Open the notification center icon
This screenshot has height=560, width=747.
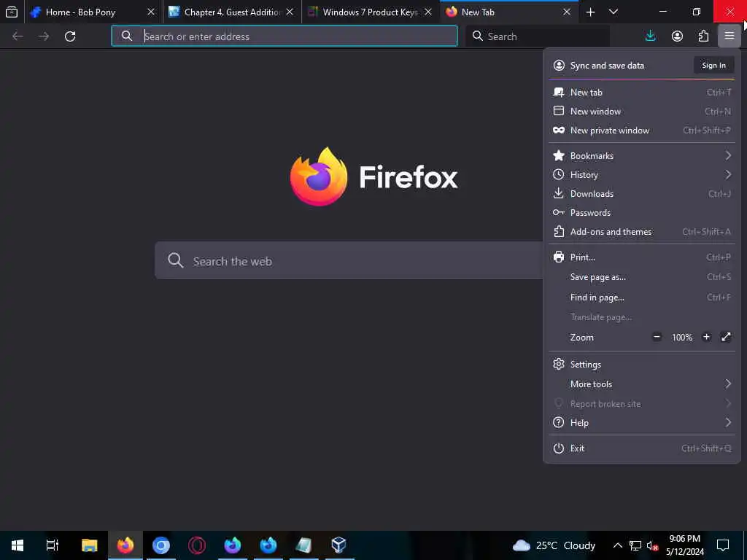(723, 545)
